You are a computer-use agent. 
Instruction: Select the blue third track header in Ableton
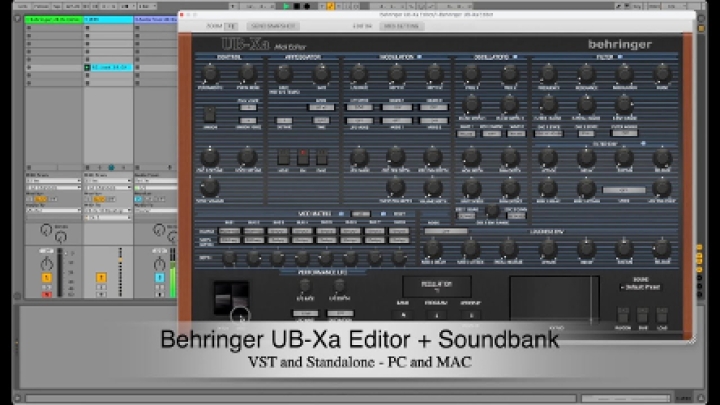point(155,19)
